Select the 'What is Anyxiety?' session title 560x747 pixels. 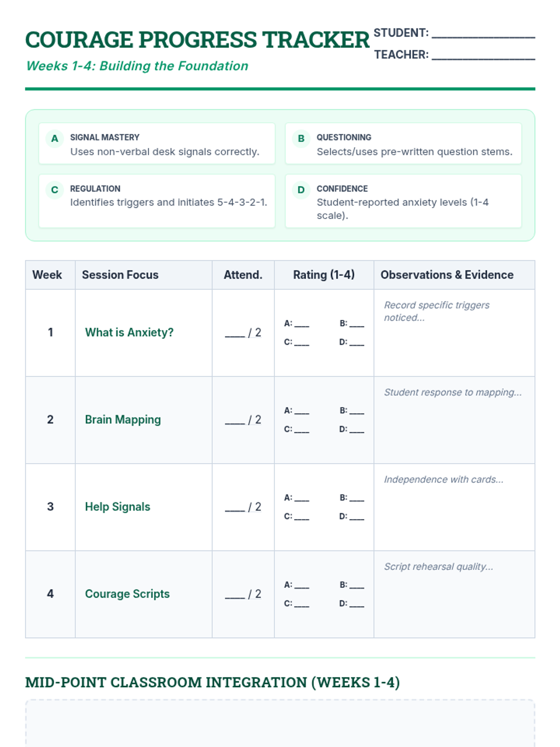point(129,332)
